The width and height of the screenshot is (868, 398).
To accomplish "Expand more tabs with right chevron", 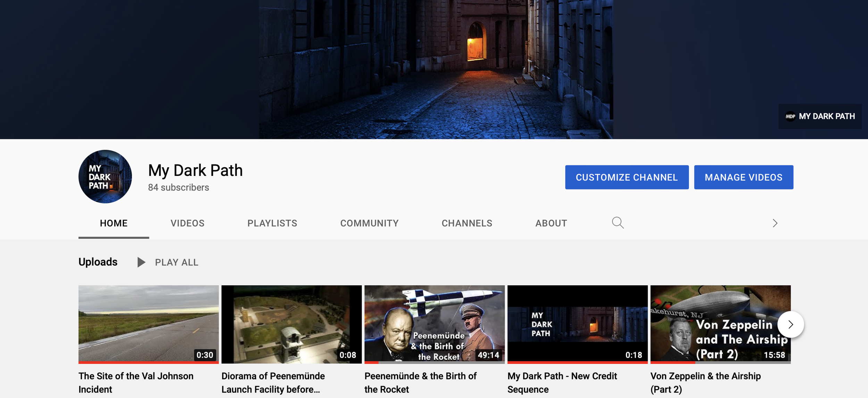I will 775,223.
